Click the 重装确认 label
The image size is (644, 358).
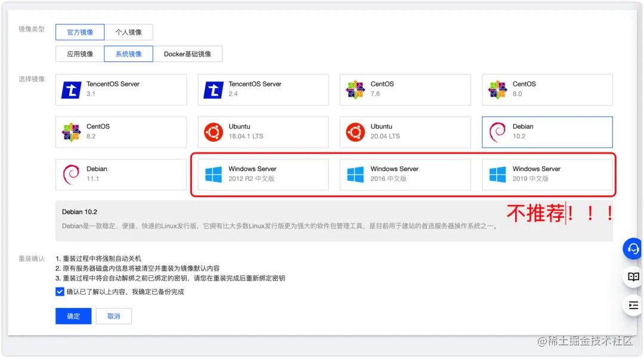click(x=32, y=259)
